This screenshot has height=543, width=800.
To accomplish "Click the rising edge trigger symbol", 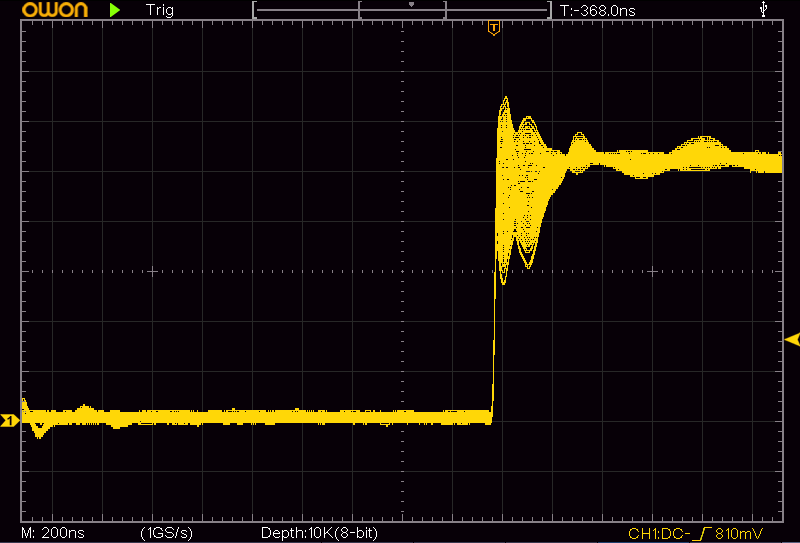I will [703, 534].
